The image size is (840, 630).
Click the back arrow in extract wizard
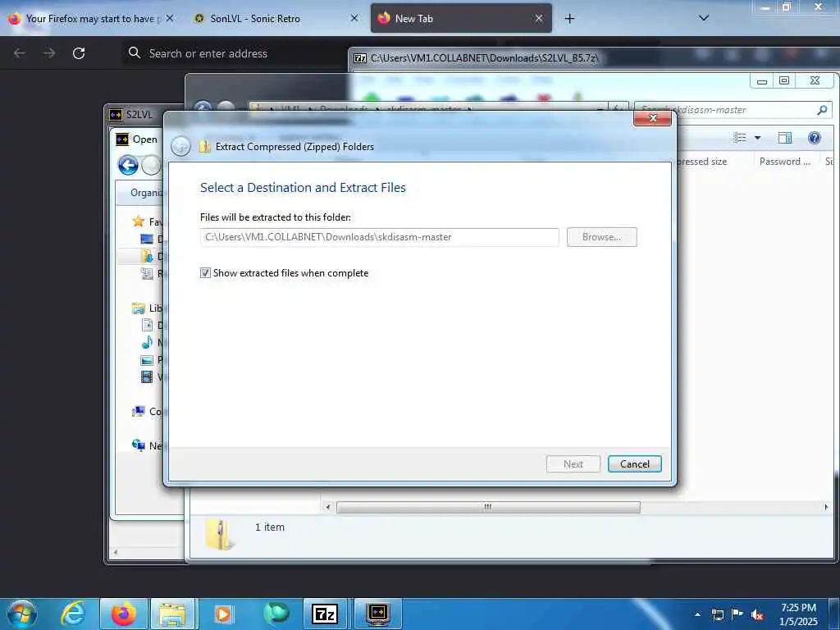click(x=180, y=146)
